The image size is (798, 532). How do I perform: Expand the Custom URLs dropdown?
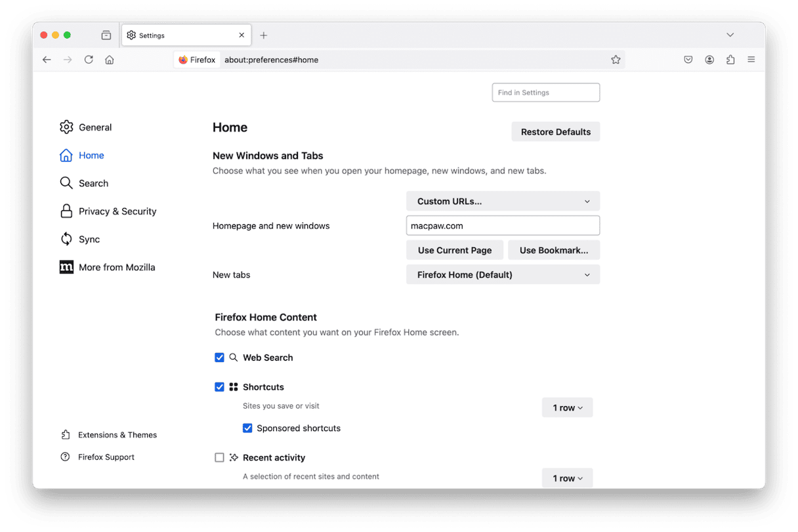pos(503,201)
